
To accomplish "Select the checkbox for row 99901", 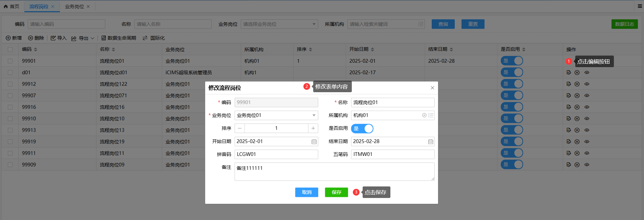I will point(10,61).
